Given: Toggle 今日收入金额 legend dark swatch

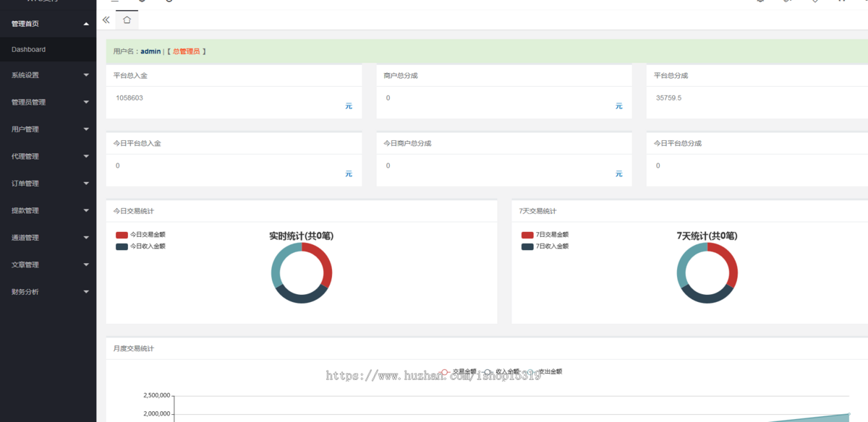Looking at the screenshot, I should click(x=122, y=246).
